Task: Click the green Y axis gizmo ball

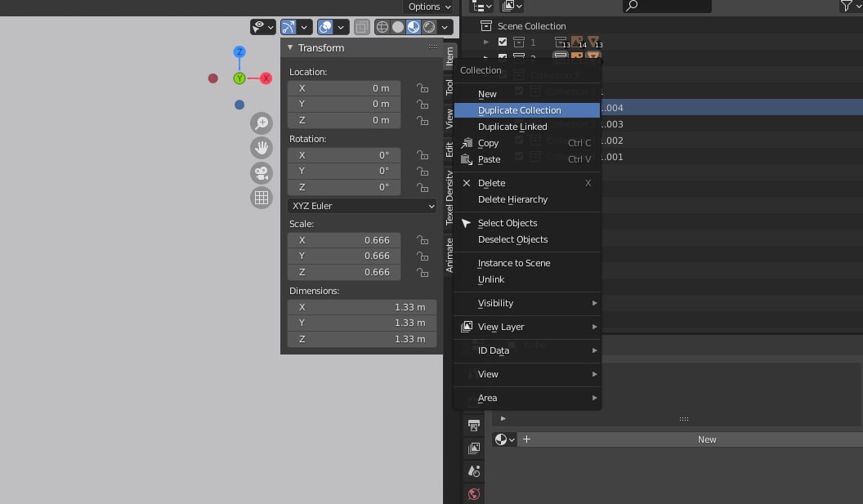Action: tap(239, 78)
